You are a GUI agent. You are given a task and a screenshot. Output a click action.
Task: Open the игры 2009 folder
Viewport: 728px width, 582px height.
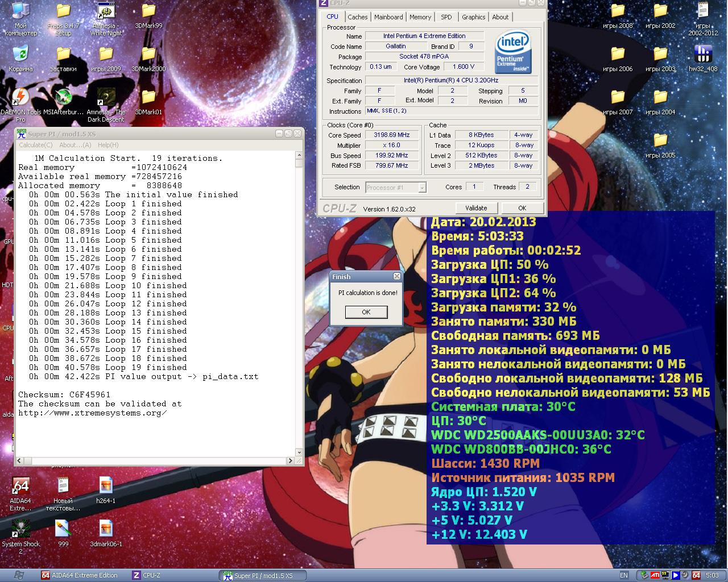106,59
